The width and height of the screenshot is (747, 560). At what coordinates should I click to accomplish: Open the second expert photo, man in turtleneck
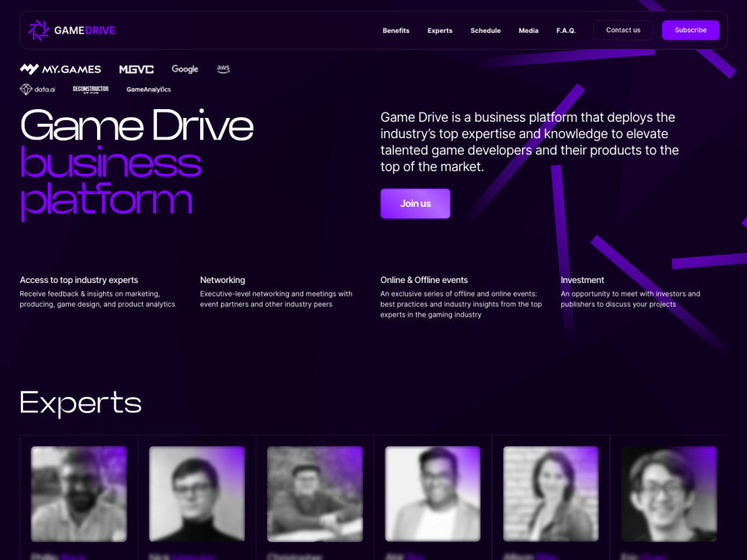(196, 494)
